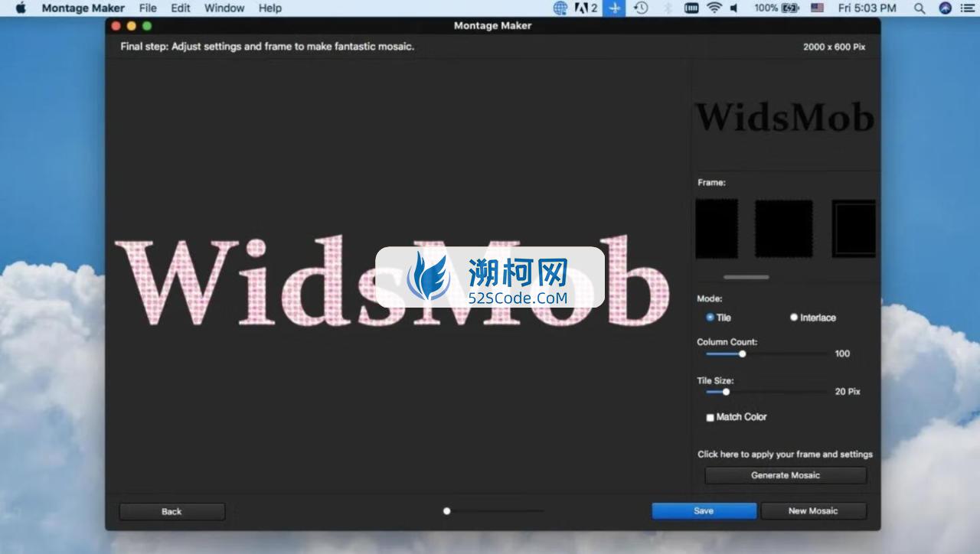Screen dimensions: 980x554
Task: Click the Column Count slider
Action: (766, 354)
